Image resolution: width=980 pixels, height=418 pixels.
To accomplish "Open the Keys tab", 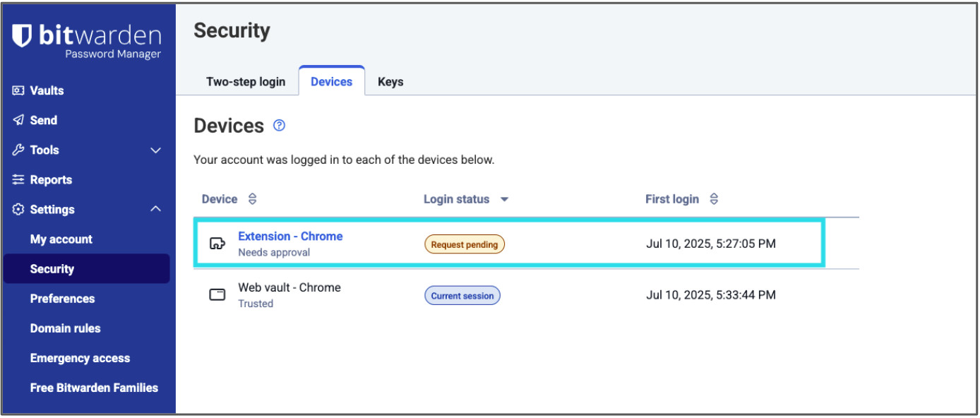I will 390,81.
